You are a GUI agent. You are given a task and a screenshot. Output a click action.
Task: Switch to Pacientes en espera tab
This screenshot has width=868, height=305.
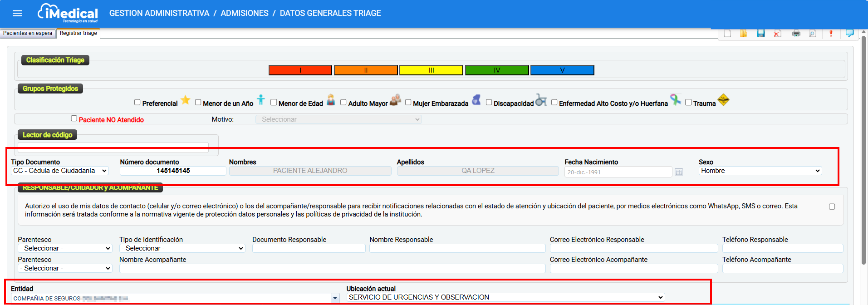click(x=28, y=33)
